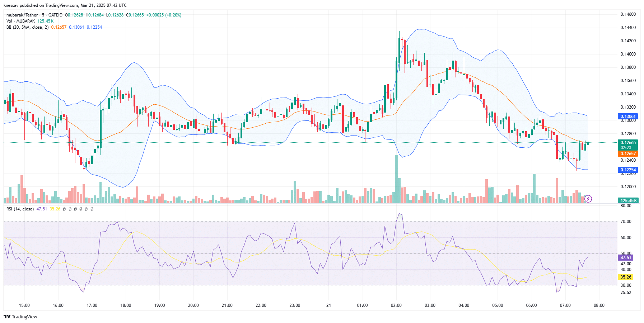This screenshot has width=644, height=323.
Task: Click the 20:00 time axis label
Action: click(193, 305)
